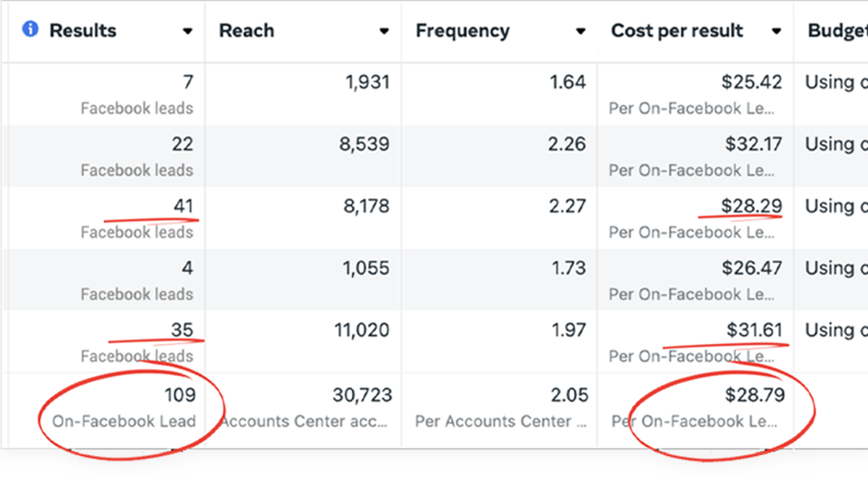
Task: Click the $25.42 cost per result cell
Action: pyautogui.click(x=752, y=83)
